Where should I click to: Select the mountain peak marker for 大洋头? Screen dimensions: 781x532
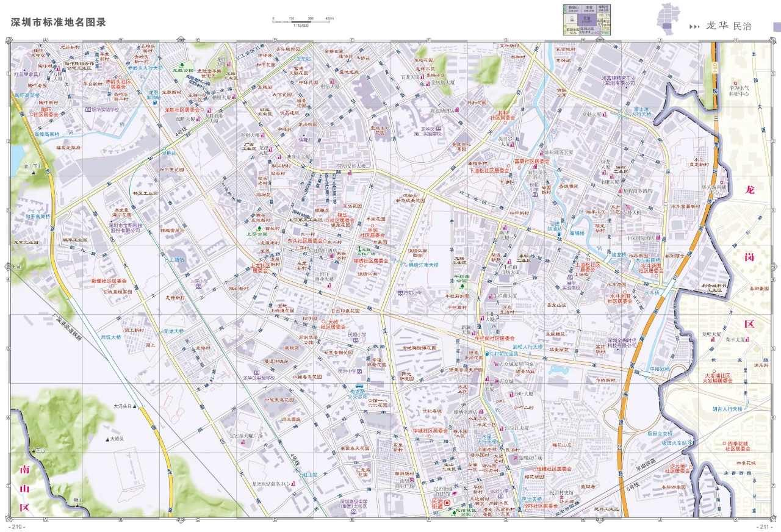134,406
